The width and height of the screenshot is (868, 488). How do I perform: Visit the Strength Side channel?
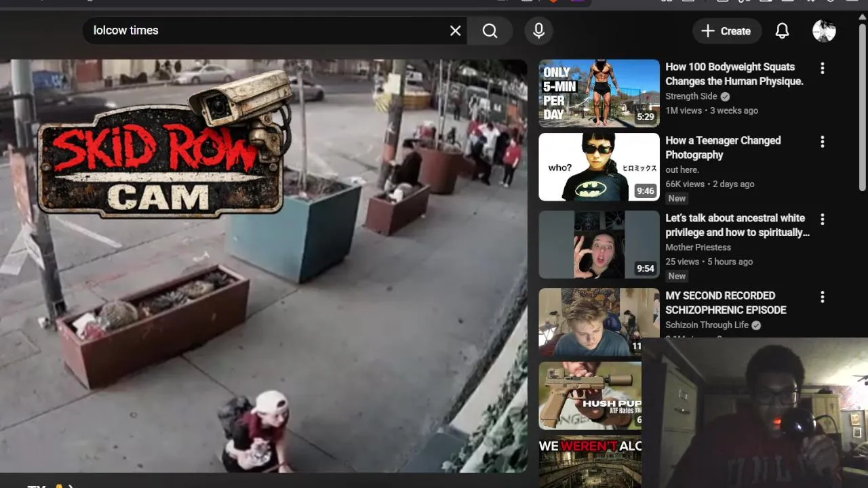691,96
